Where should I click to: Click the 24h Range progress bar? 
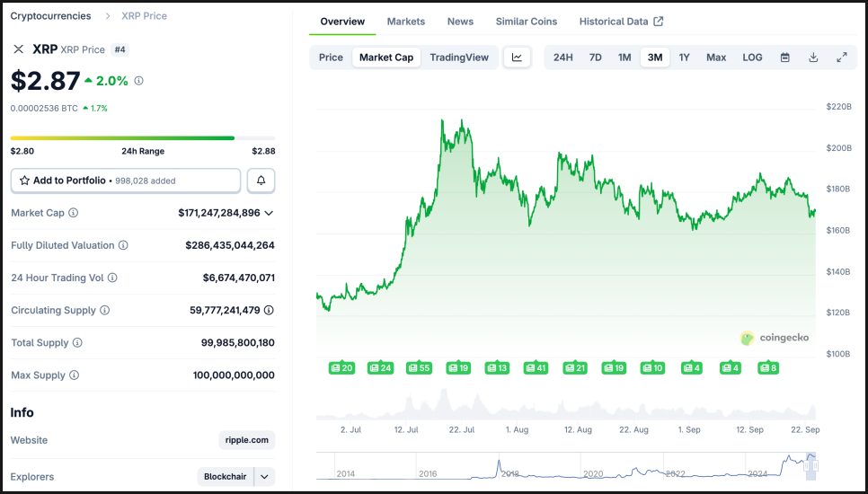click(x=143, y=138)
